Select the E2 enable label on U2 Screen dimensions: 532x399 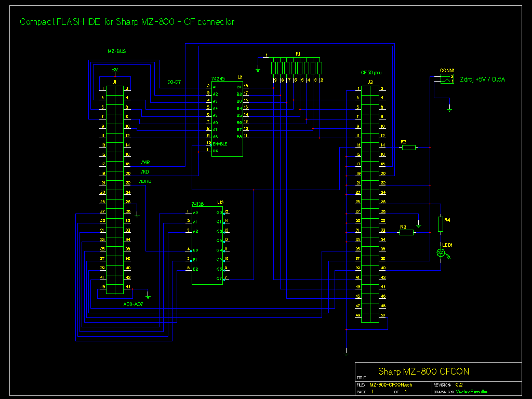pyautogui.click(x=195, y=270)
